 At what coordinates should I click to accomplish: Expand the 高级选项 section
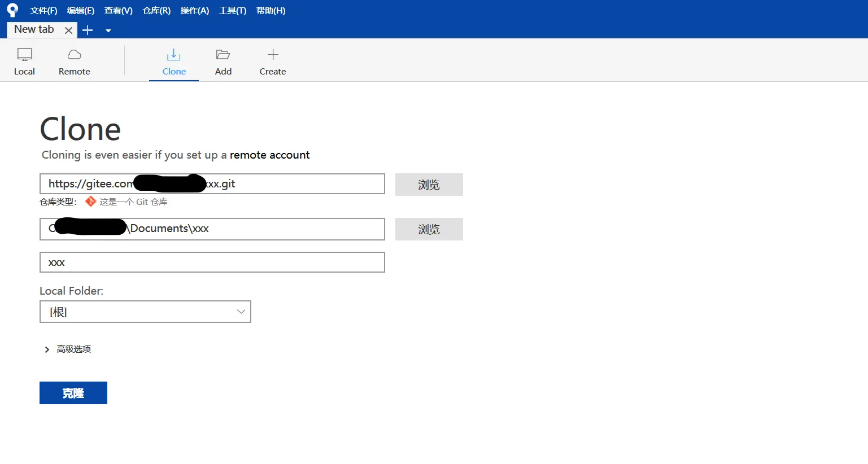pyautogui.click(x=47, y=349)
